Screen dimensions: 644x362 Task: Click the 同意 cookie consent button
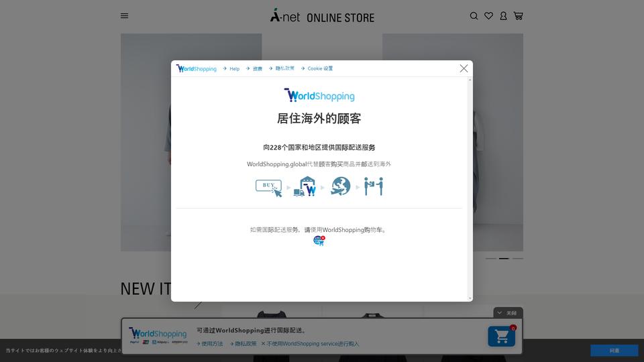614,351
